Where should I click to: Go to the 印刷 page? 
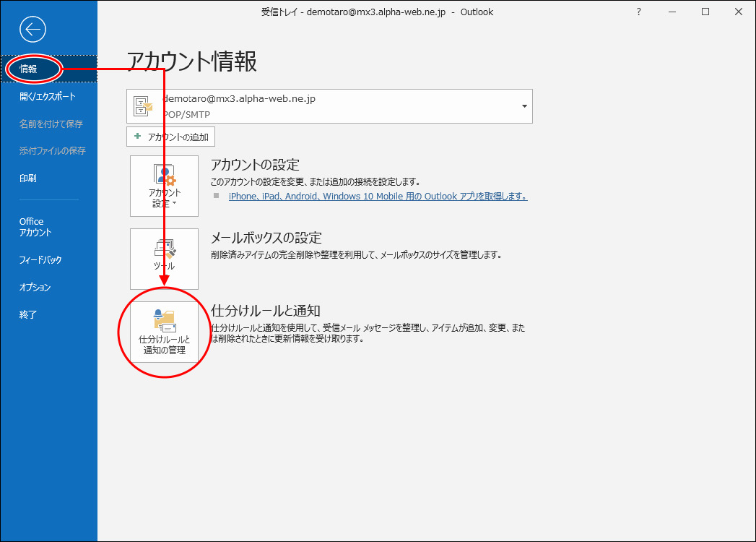(x=28, y=178)
